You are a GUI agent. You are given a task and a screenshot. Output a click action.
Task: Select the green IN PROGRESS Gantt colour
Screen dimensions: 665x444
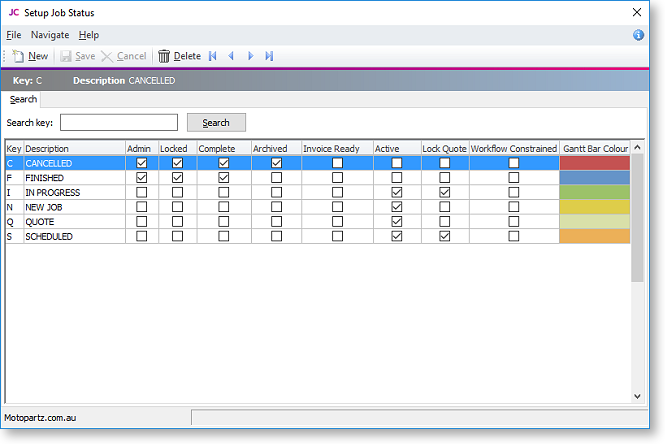(595, 192)
